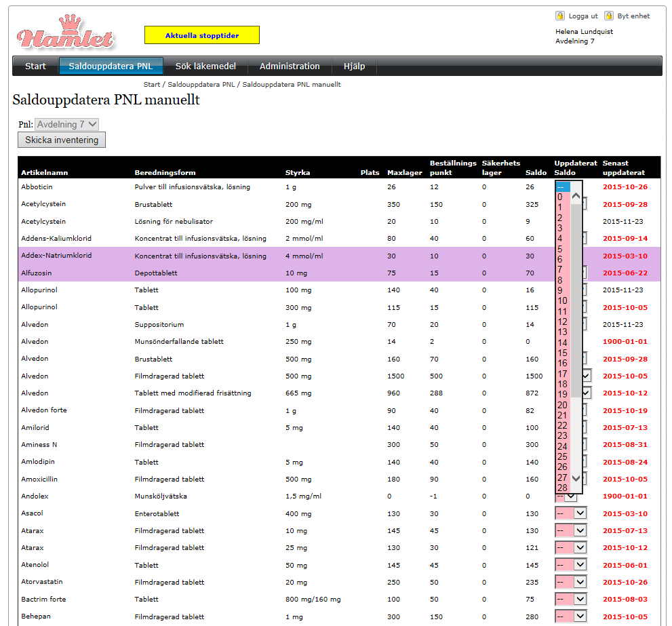Click date 1900-01-01 on Andolex row

(625, 496)
